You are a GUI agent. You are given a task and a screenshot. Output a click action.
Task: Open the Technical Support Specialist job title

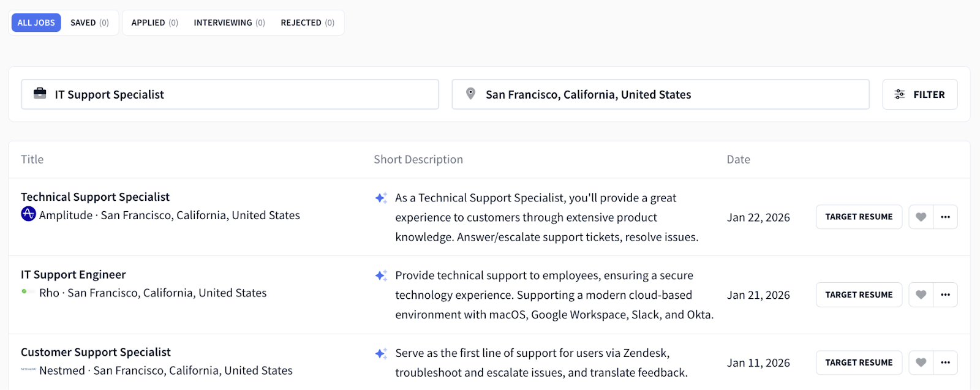tap(95, 197)
